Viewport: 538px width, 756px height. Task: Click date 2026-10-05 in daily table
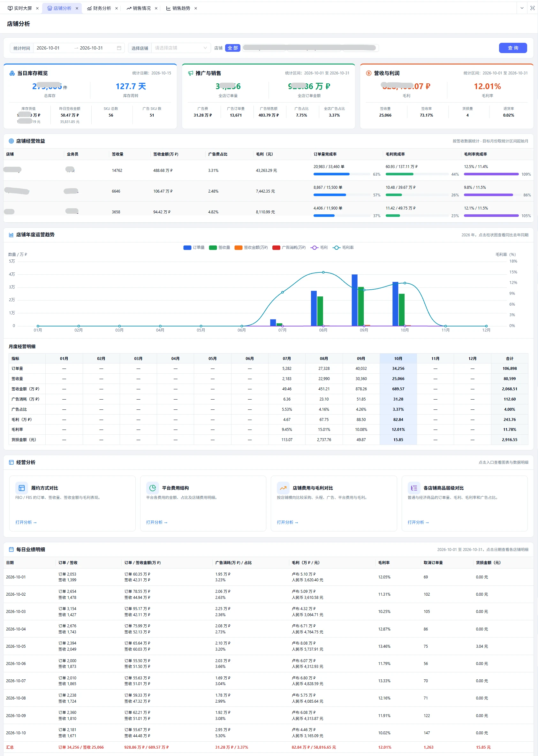click(16, 646)
